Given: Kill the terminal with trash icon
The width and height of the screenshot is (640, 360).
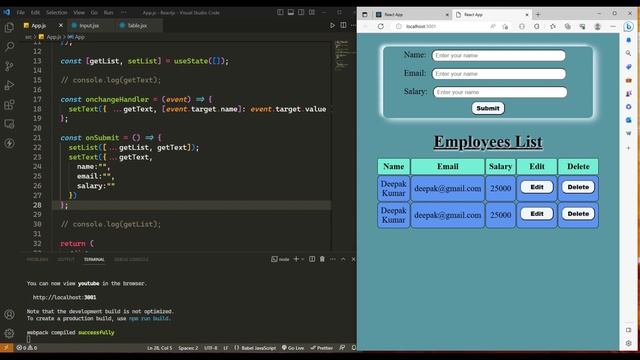Looking at the screenshot, I should click(x=322, y=259).
